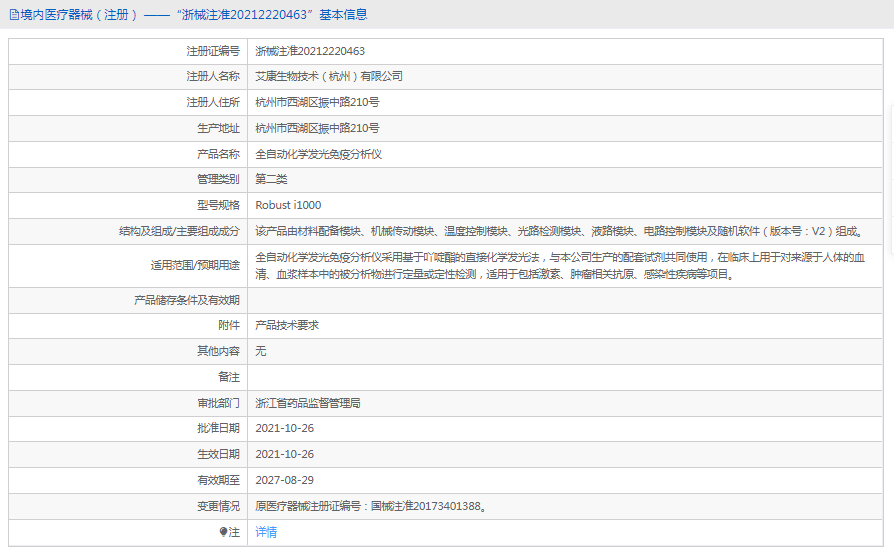Image resolution: width=894 pixels, height=555 pixels.
Task: Open the 详情 link
Action: (266, 532)
